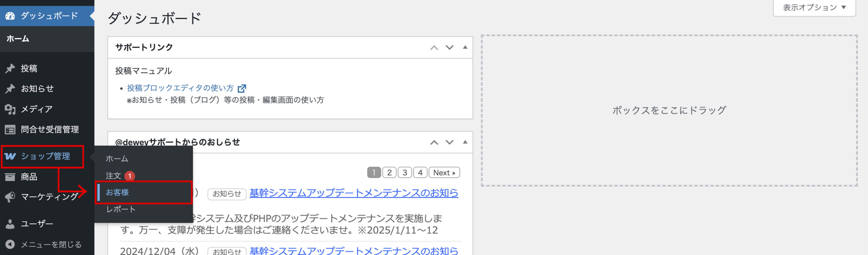Collapse sidebar with メニューを閉じる arrow icon
The image size is (868, 255).
pyautogui.click(x=10, y=244)
